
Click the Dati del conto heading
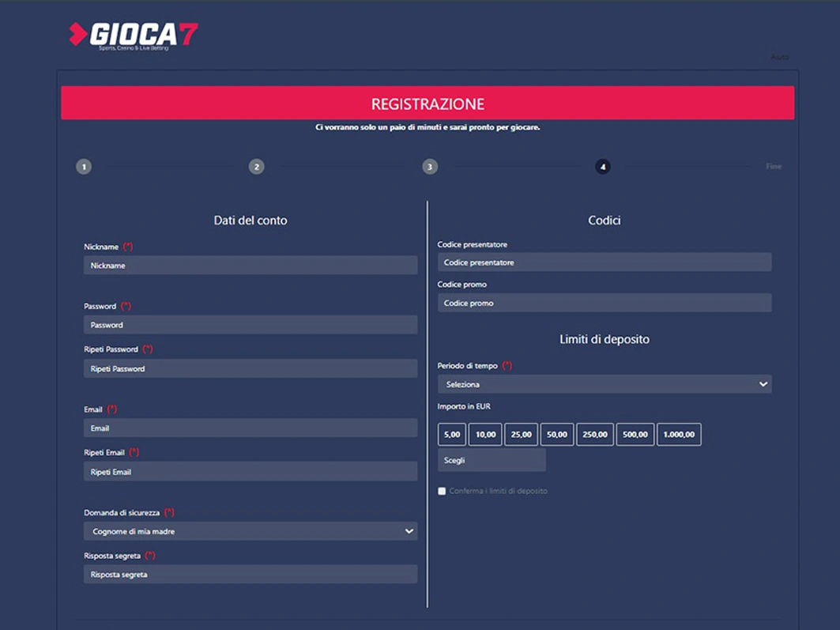[x=250, y=221]
